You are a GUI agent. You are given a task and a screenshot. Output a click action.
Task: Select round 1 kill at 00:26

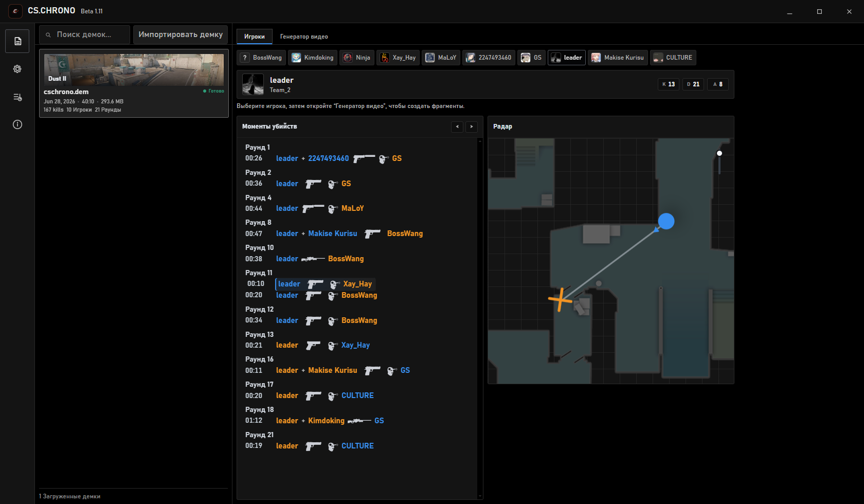(x=323, y=158)
